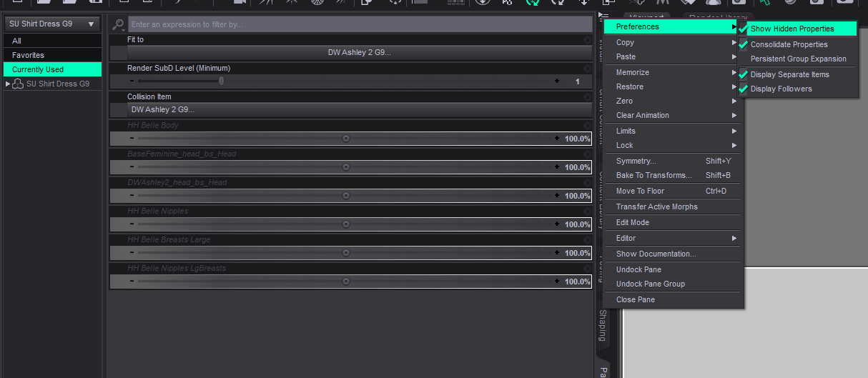Click the Fit to DW Ashley 2 G9 button
Viewport: 868px width, 378px height.
tap(359, 53)
